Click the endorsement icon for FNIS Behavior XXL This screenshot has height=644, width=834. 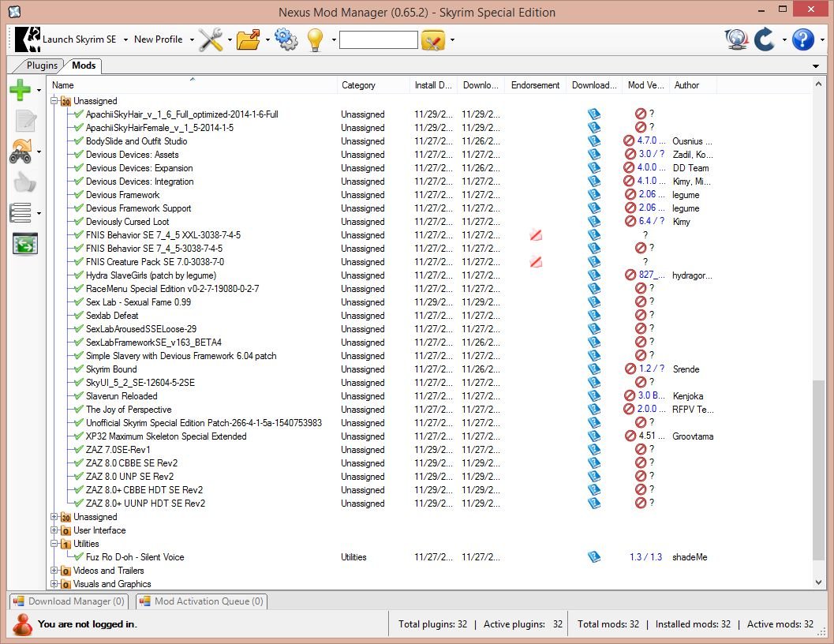coord(536,234)
